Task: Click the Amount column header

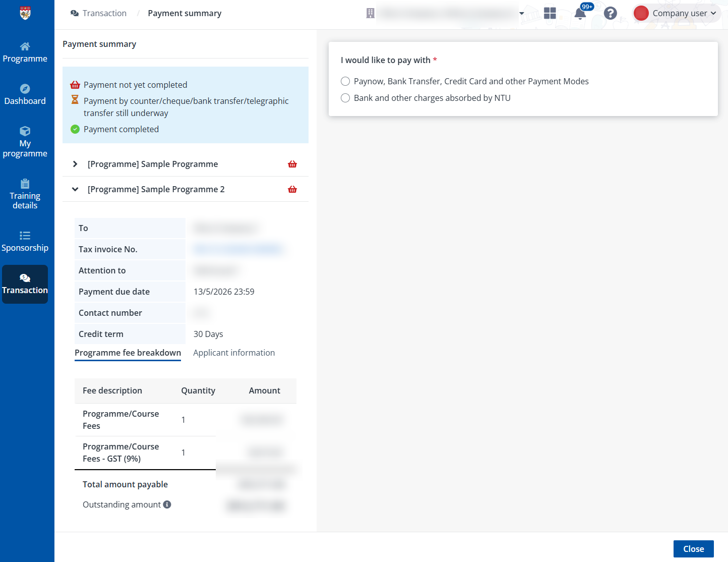Action: click(x=264, y=390)
